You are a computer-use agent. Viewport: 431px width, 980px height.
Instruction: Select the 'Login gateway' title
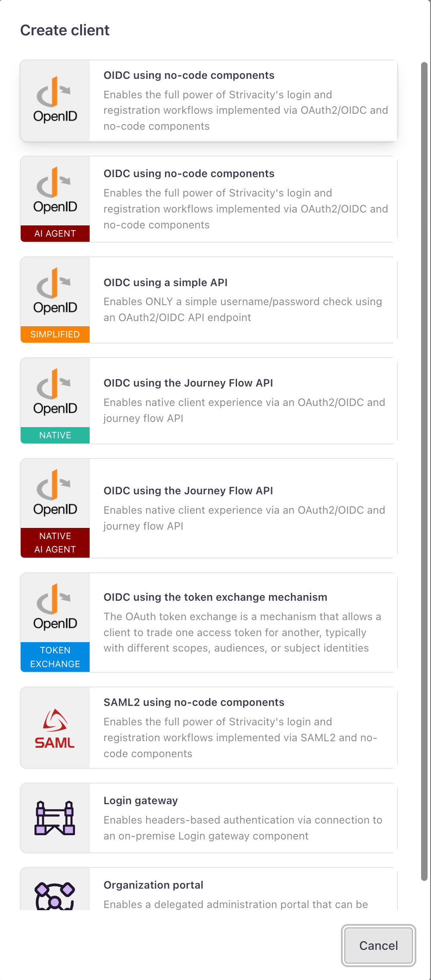point(141,801)
